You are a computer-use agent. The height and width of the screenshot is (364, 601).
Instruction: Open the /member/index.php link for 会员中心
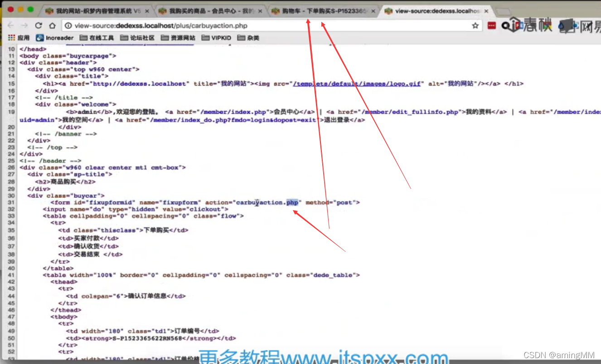(233, 112)
